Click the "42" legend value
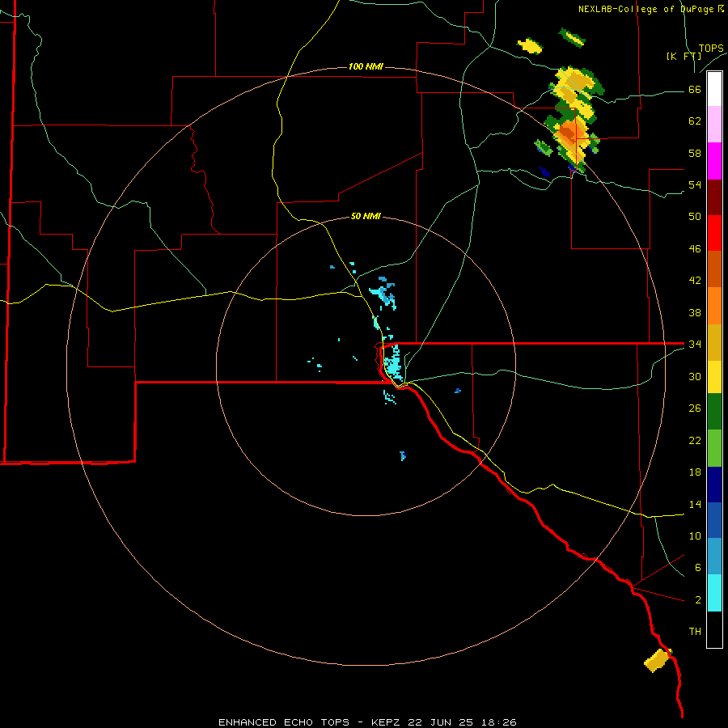Image resolution: width=728 pixels, height=728 pixels. click(x=695, y=281)
